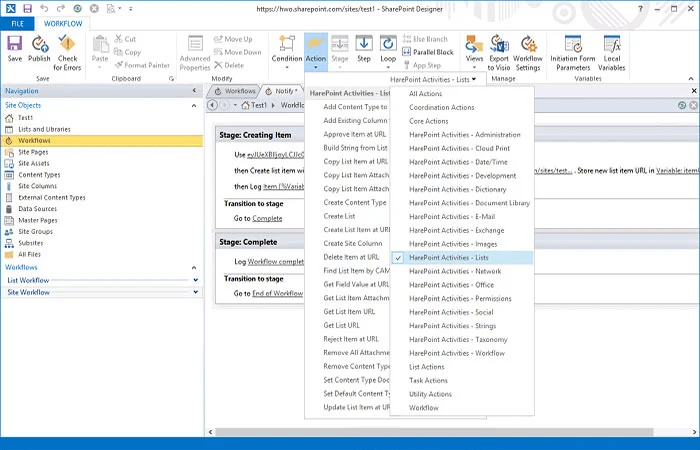Open Local Variables
This screenshot has height=450, width=700.
click(x=612, y=53)
